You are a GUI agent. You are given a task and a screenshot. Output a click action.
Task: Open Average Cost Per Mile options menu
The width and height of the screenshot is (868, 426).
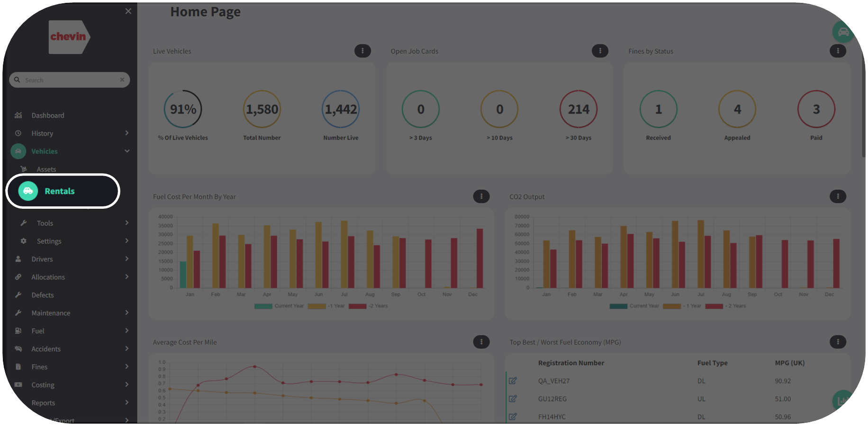pos(481,342)
